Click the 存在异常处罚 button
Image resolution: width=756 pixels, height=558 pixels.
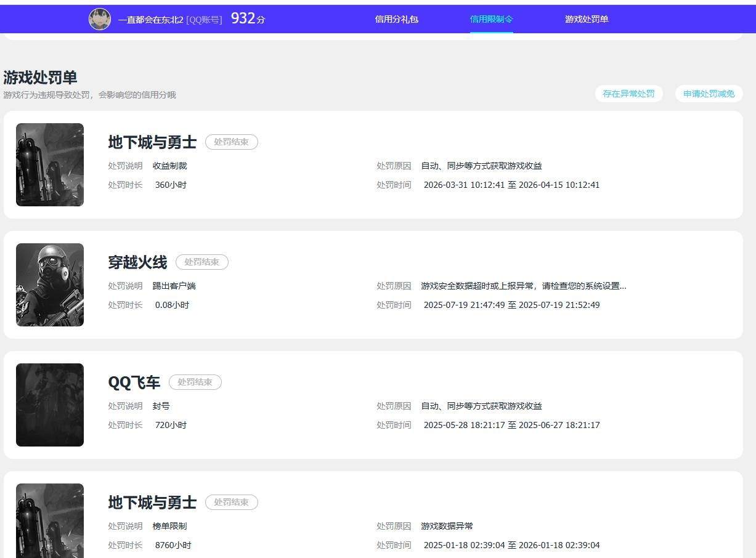(x=628, y=94)
